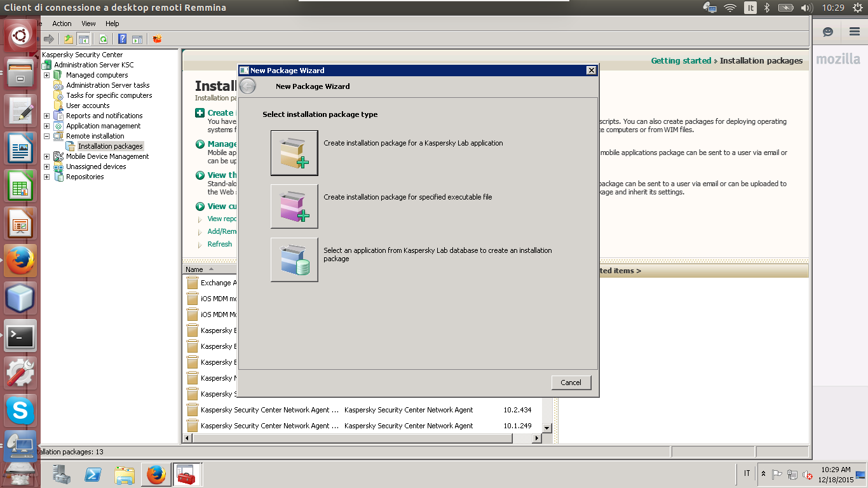Click the Bluetooth indicator in top panel
Screen dimensions: 868x488
tap(767, 8)
